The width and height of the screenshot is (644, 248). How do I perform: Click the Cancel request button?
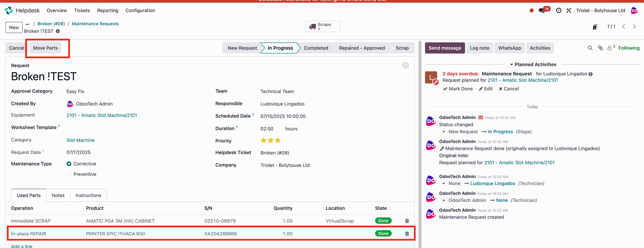(16, 48)
